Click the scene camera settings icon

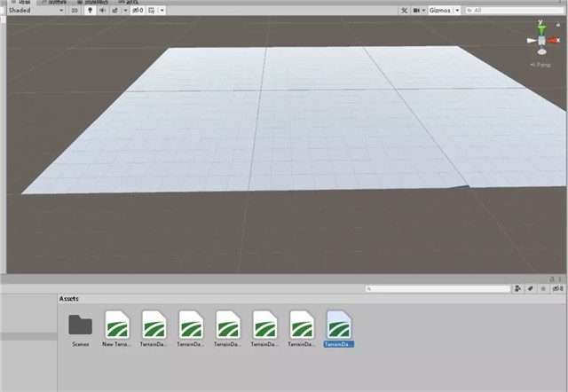[x=421, y=11]
